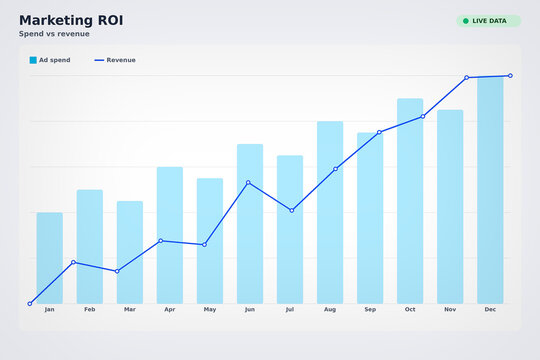
Task: Click the Aug axis label
Action: pyautogui.click(x=330, y=309)
